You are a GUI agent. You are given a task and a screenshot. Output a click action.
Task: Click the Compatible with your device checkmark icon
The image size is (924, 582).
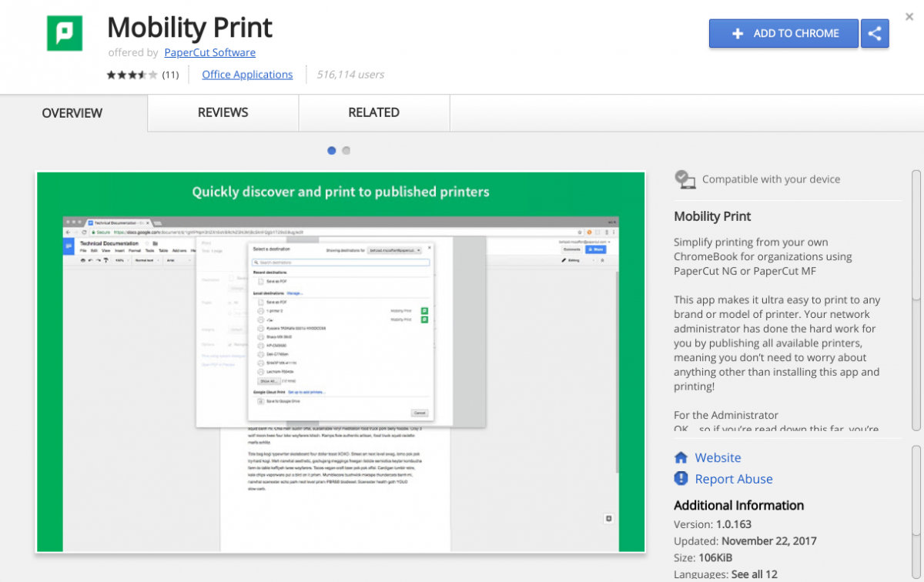[684, 178]
